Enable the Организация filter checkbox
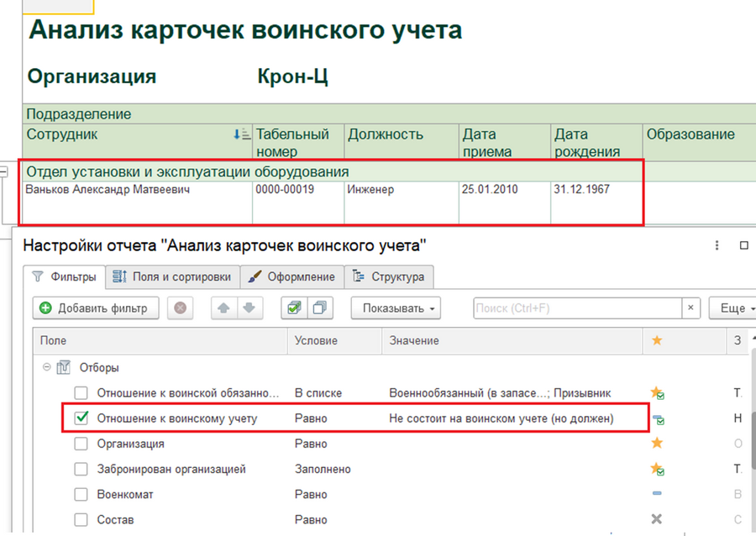This screenshot has height=536, width=756. tap(81, 444)
